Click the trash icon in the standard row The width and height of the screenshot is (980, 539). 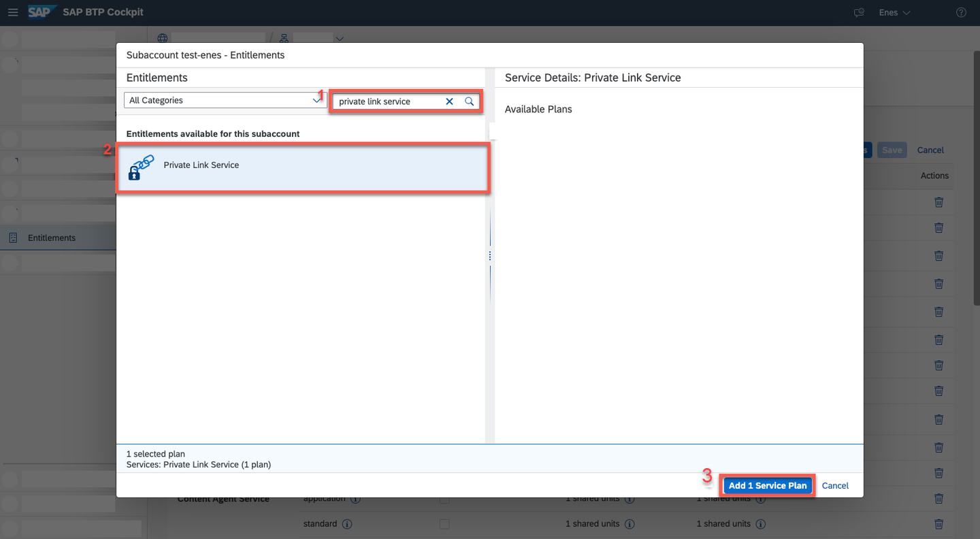(x=938, y=524)
